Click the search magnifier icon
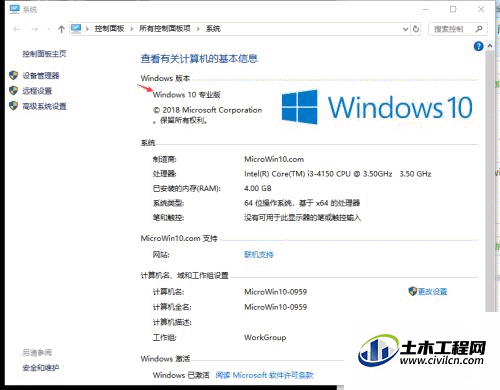Screen dimensions: 500x390 click(479, 29)
